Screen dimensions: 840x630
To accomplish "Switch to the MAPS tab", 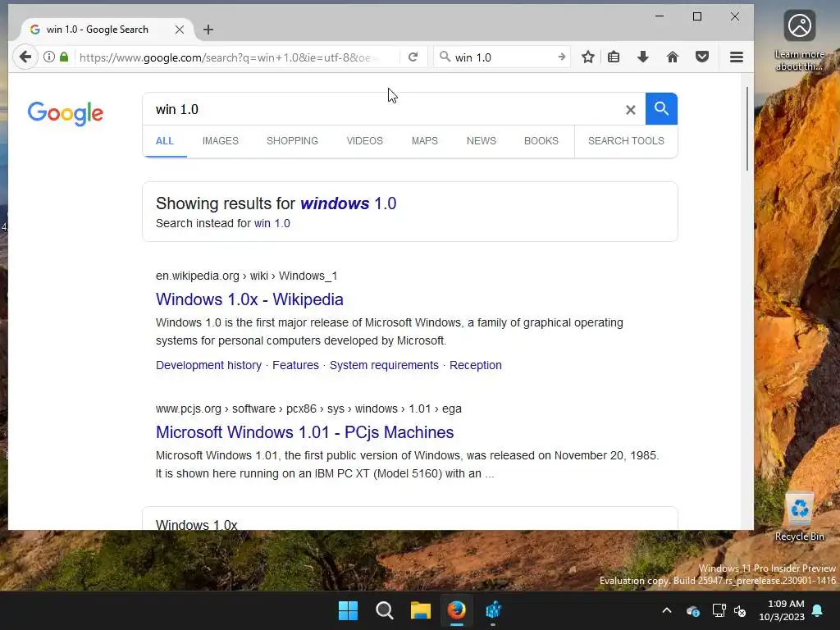I will click(x=424, y=141).
